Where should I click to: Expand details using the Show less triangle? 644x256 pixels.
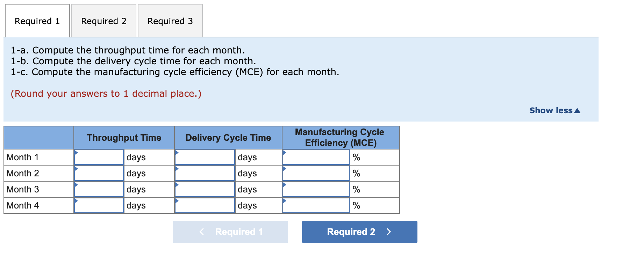[x=578, y=110]
